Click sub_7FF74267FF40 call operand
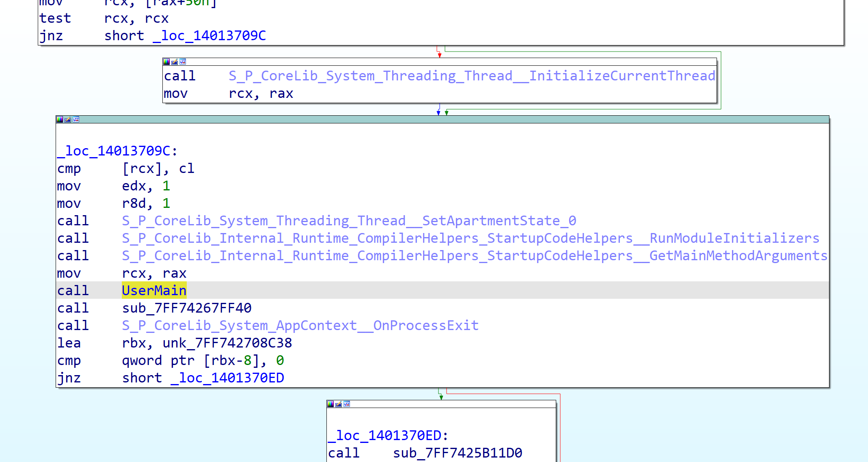868x462 pixels. click(187, 308)
